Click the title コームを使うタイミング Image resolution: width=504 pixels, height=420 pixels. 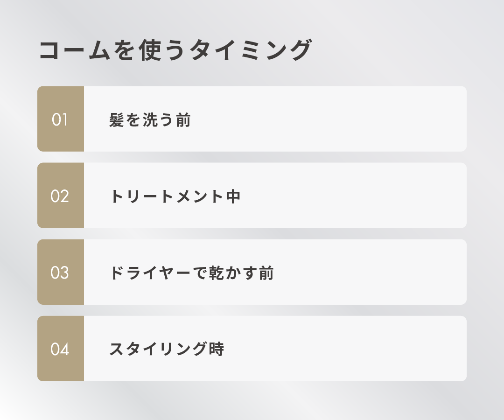point(175,50)
